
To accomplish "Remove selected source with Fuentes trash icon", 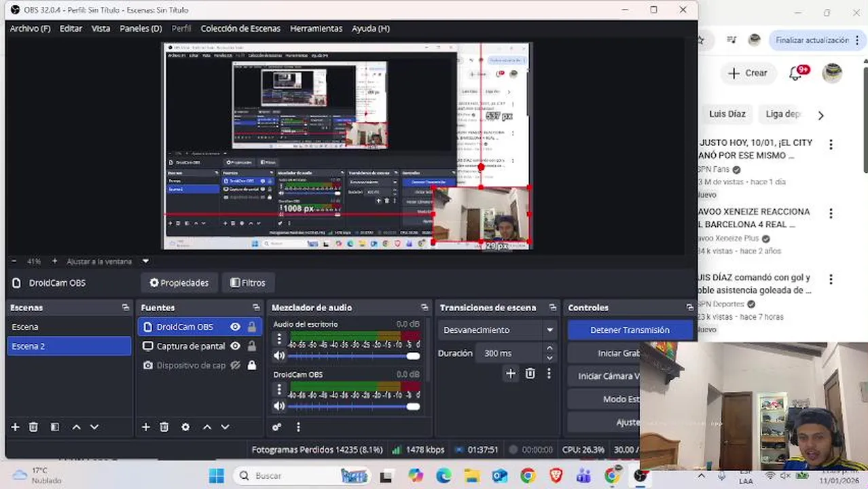I will point(164,427).
